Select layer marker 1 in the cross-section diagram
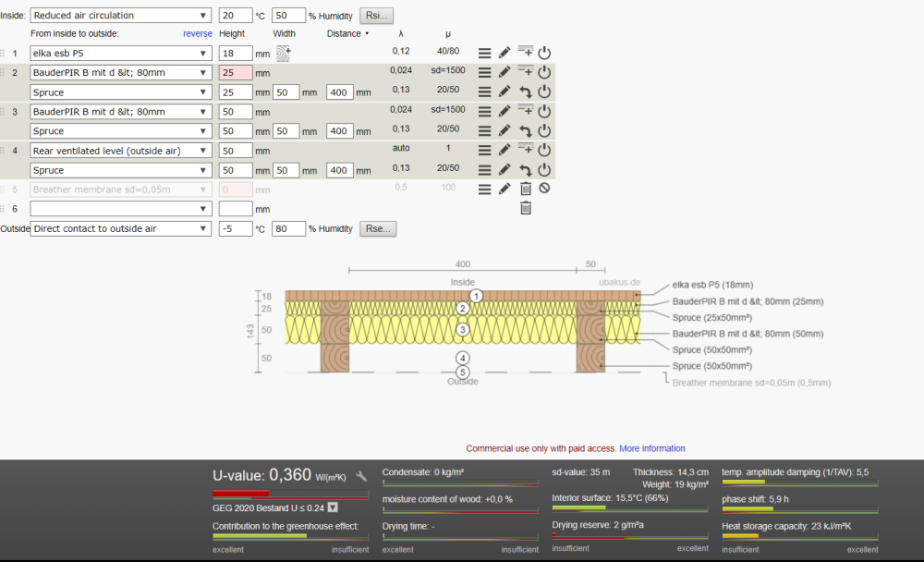Viewport: 924px width, 562px height. click(x=476, y=296)
